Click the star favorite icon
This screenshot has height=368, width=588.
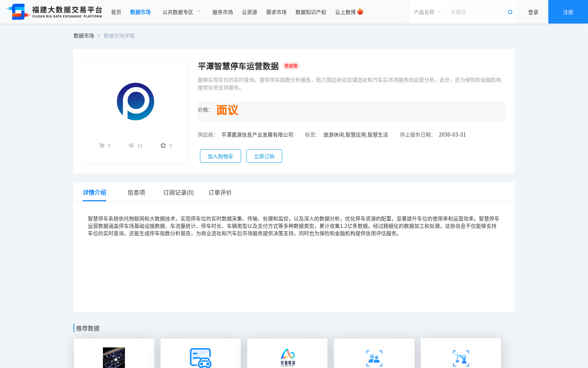pyautogui.click(x=163, y=145)
